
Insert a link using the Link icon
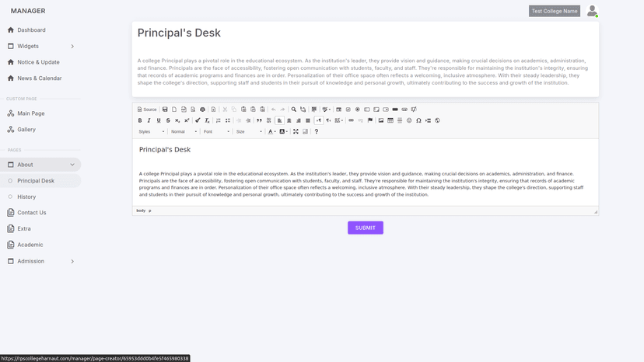[x=351, y=120]
